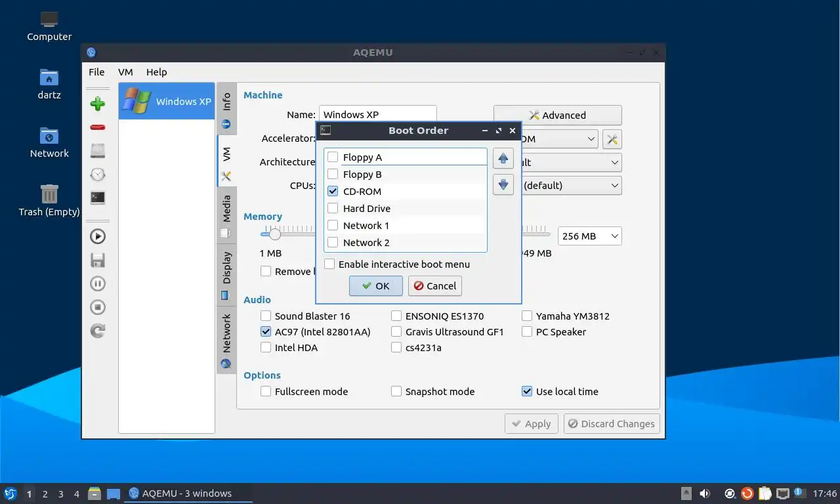Switch to the Network tab
The image size is (840, 504).
point(226,340)
